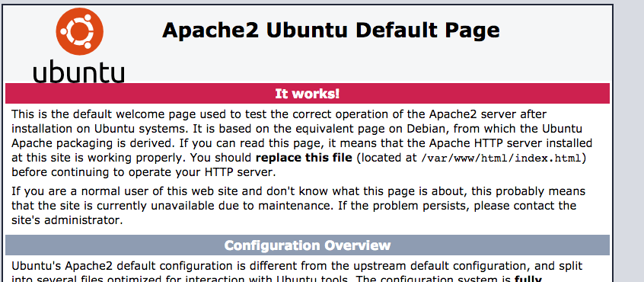
Task: Click the orange Ubuntu circle-of-friends logo
Action: point(79,31)
